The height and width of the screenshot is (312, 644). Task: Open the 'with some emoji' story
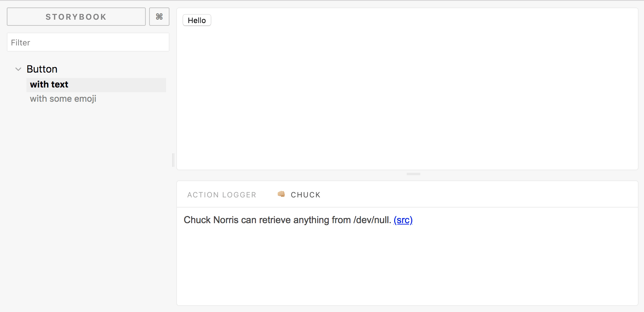(63, 99)
